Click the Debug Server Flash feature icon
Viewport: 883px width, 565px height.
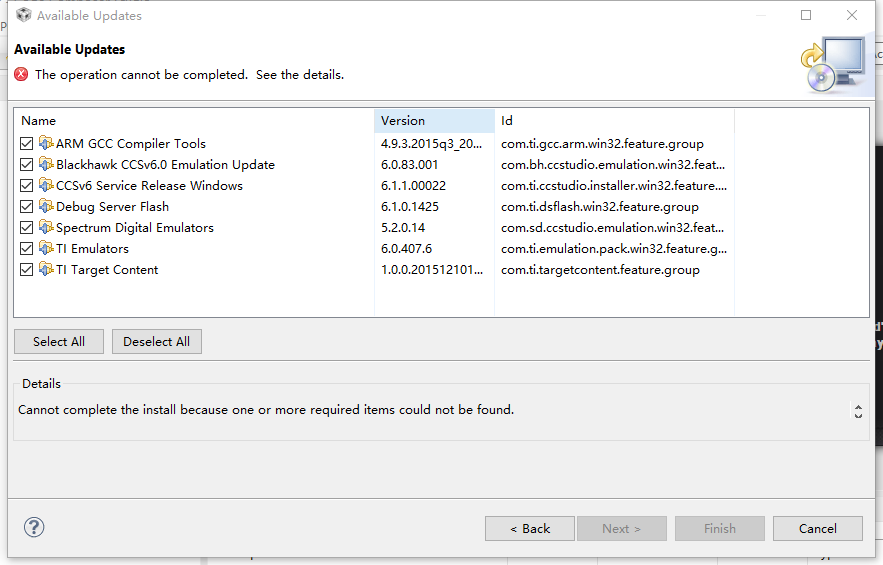tap(46, 206)
